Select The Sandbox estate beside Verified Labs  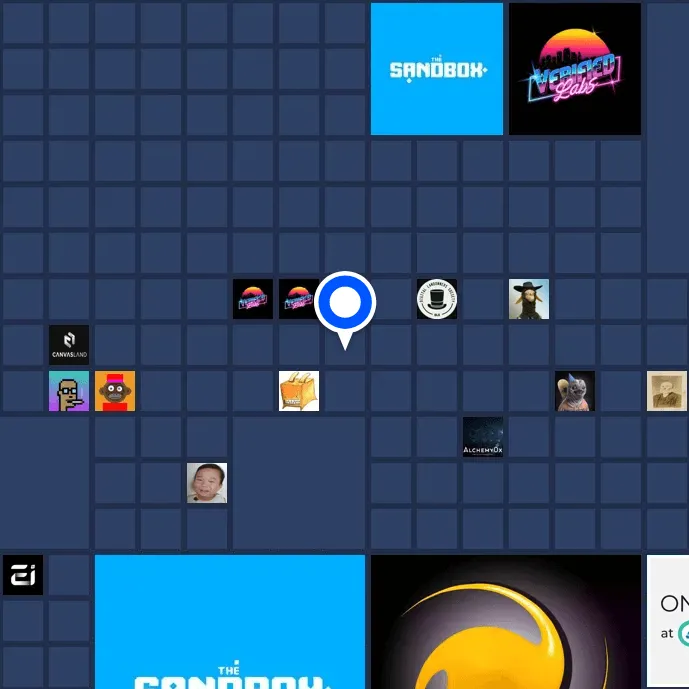437,69
